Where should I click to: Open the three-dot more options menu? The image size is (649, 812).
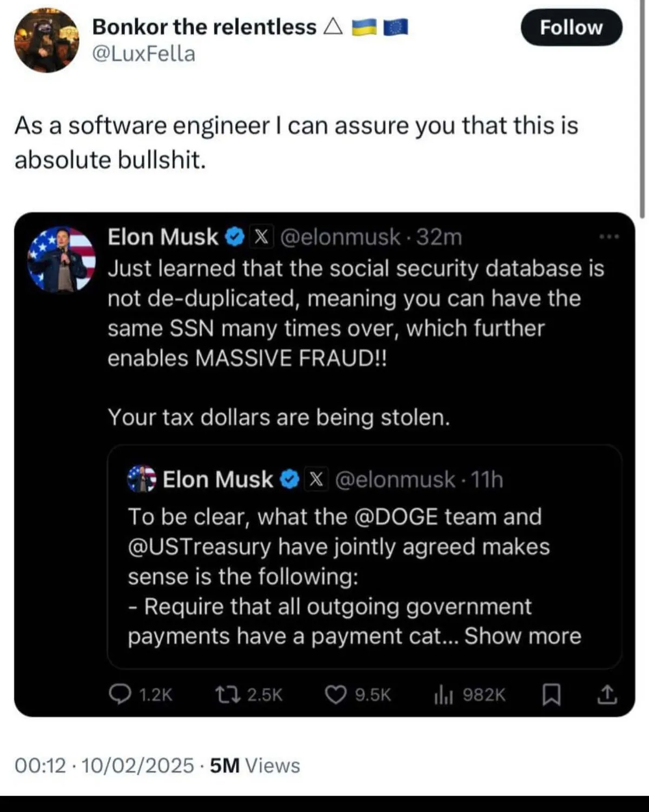(x=609, y=237)
